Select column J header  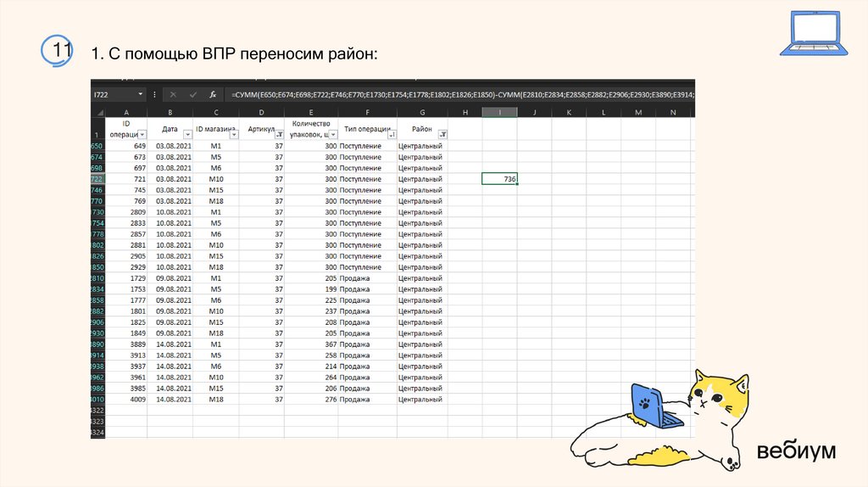click(x=534, y=113)
